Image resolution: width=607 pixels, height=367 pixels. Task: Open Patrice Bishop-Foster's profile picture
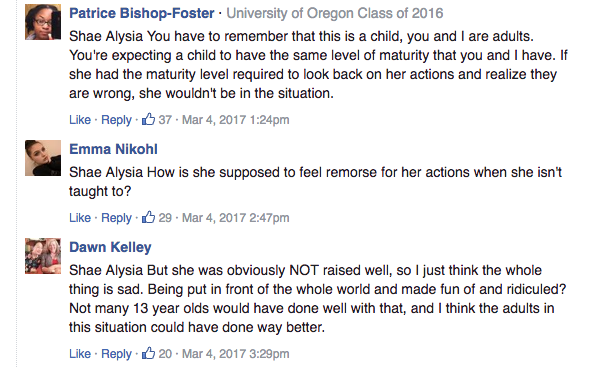43,22
